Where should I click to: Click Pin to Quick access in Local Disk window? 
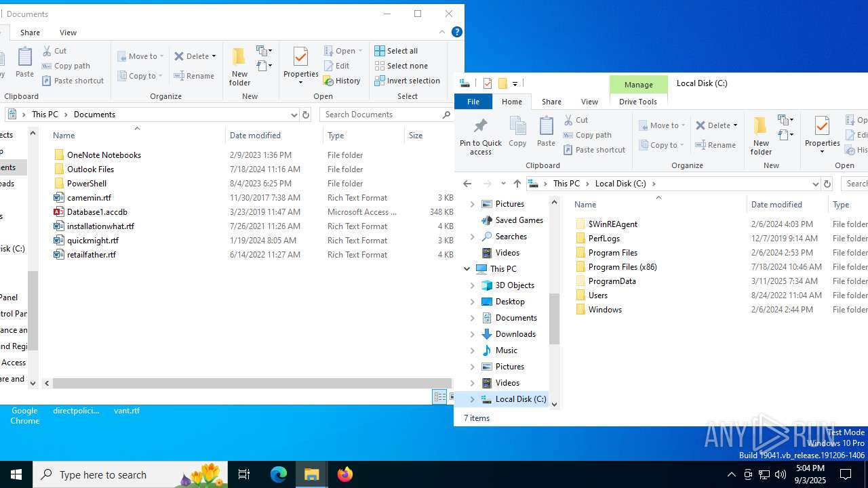[481, 137]
